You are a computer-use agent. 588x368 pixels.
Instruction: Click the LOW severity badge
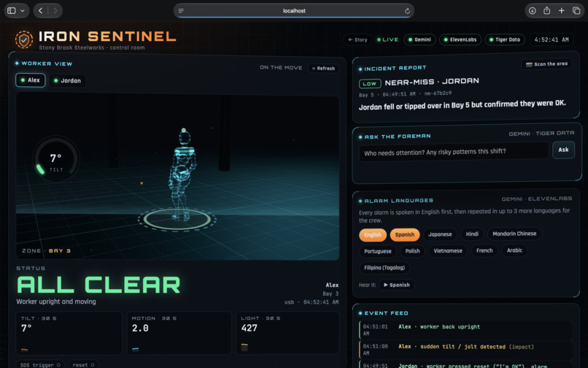click(370, 83)
